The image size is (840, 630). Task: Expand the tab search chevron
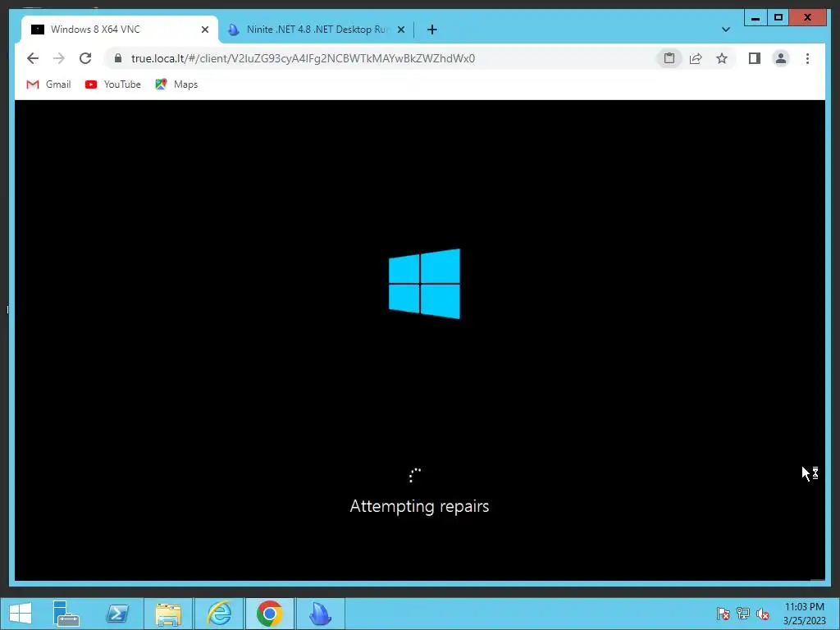pos(726,30)
